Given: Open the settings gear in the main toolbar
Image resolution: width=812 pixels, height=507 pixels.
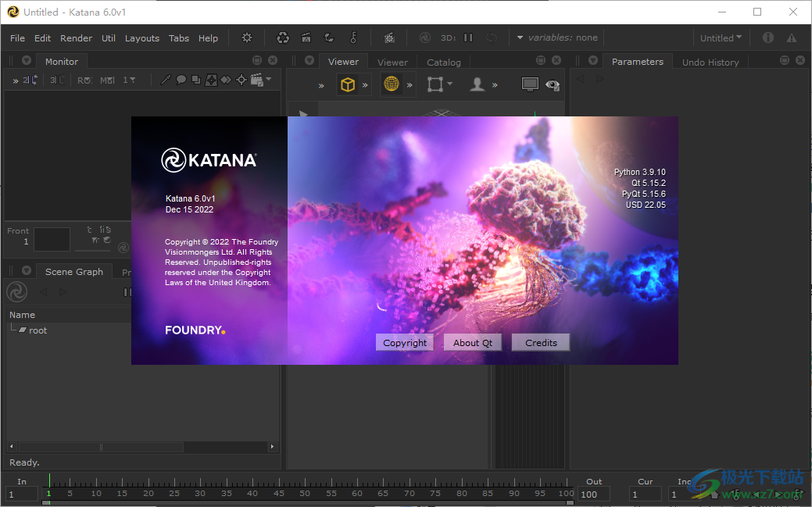Looking at the screenshot, I should point(246,37).
